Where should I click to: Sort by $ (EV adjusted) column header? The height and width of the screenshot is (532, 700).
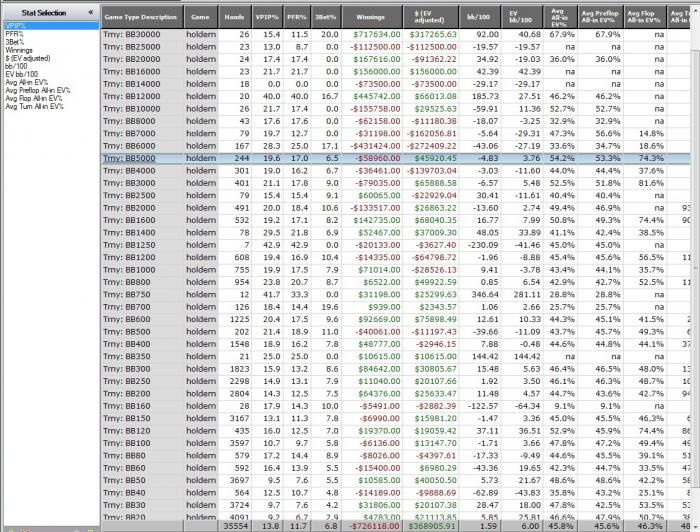[x=430, y=17]
